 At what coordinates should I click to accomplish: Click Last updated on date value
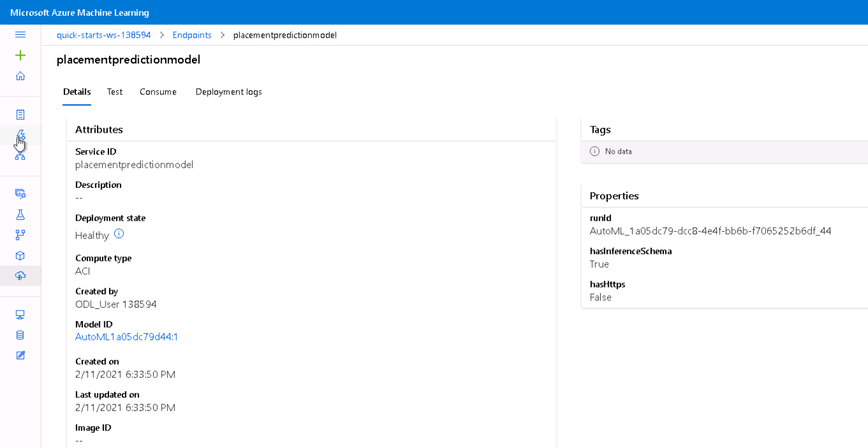click(125, 407)
